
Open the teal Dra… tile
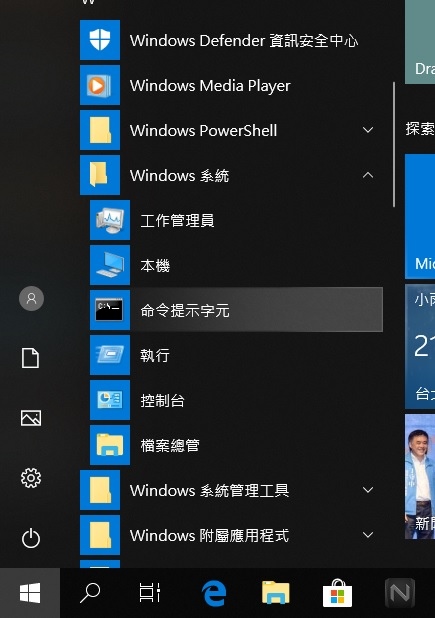coord(420,42)
